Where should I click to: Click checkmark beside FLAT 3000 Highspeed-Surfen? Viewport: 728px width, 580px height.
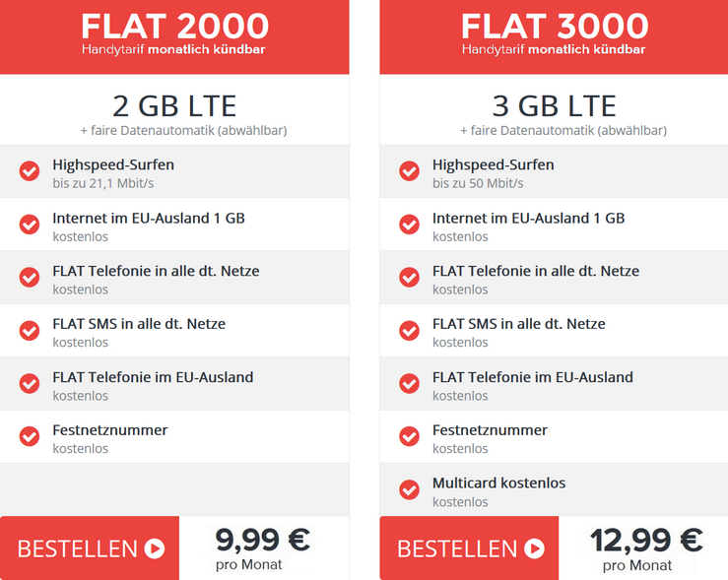[410, 171]
